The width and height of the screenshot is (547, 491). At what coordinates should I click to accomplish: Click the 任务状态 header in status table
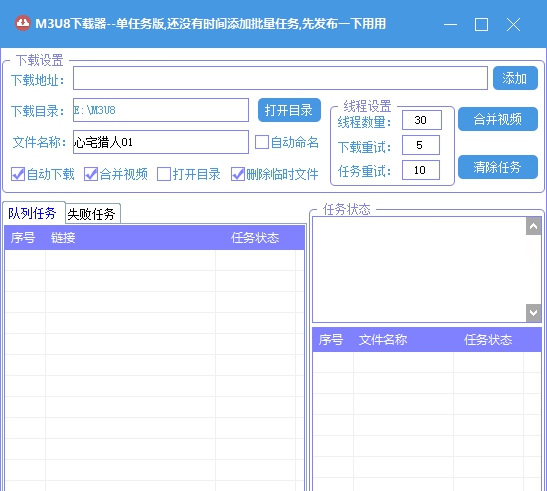point(488,340)
